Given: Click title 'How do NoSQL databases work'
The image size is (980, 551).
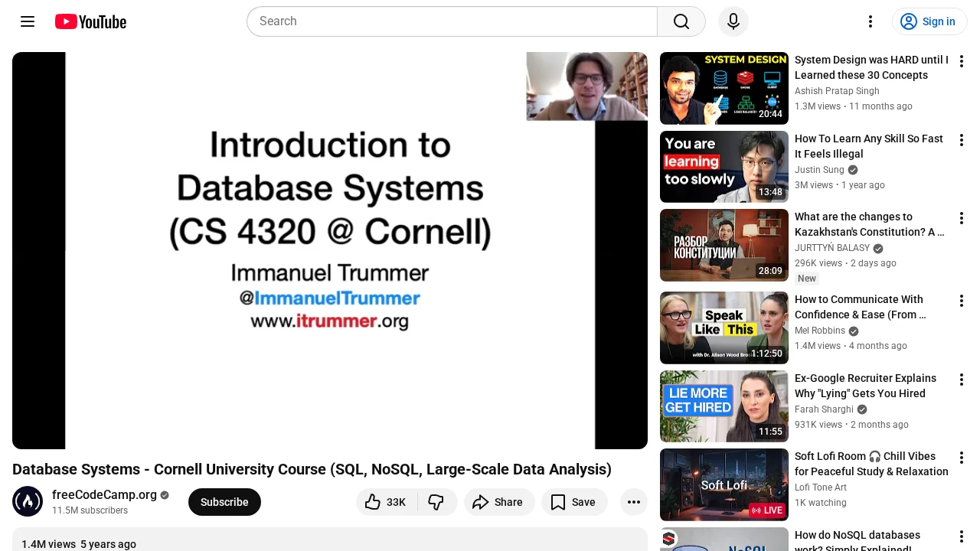Looking at the screenshot, I should pyautogui.click(x=857, y=541).
